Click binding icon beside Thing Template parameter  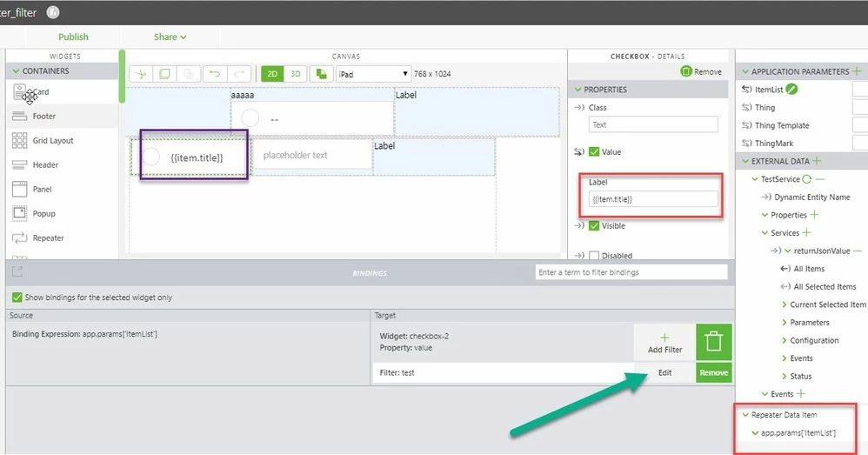click(x=747, y=125)
